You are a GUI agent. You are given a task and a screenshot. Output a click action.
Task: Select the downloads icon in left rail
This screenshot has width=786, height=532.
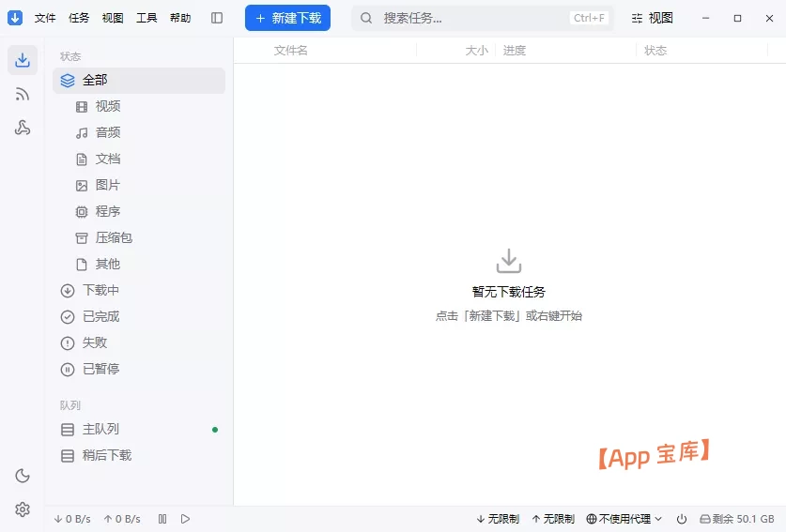pos(22,60)
